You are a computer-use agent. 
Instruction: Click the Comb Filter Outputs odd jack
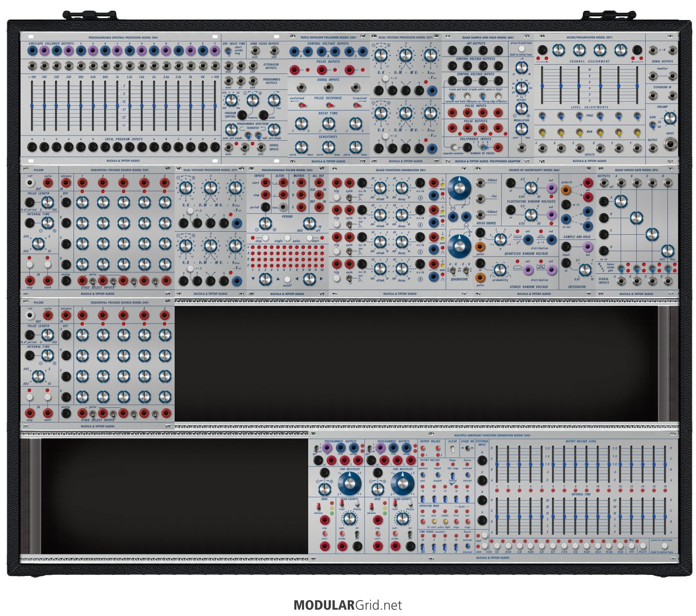click(x=274, y=50)
